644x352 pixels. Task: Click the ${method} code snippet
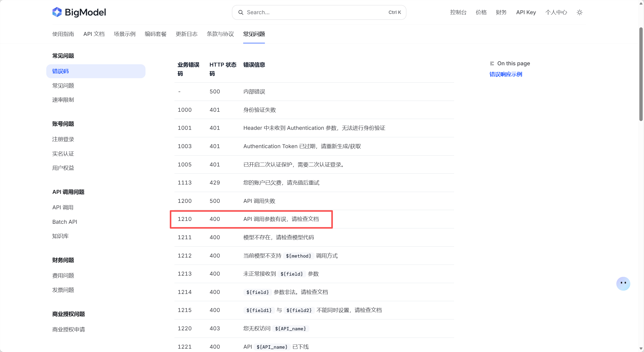click(298, 256)
